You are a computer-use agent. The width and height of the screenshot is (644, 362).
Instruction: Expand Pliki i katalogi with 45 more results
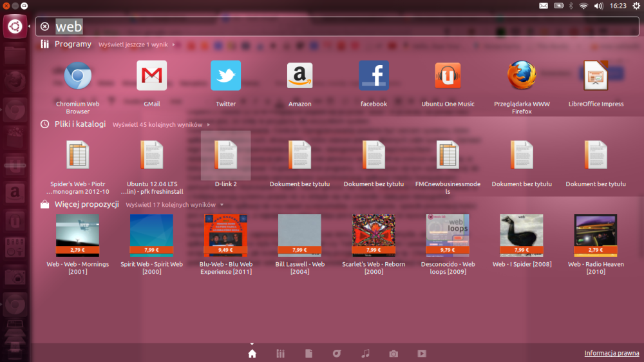(161, 124)
